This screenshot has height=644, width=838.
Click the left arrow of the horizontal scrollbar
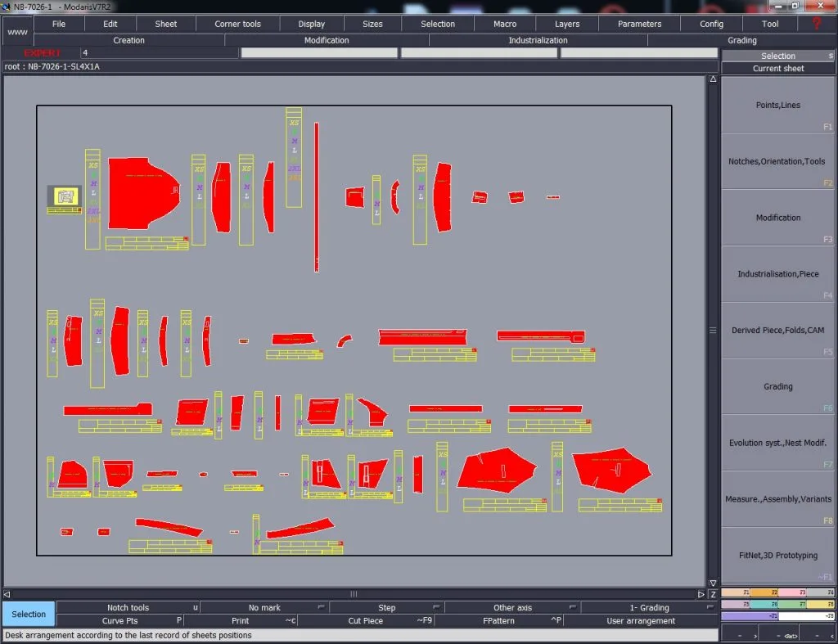pos(7,594)
